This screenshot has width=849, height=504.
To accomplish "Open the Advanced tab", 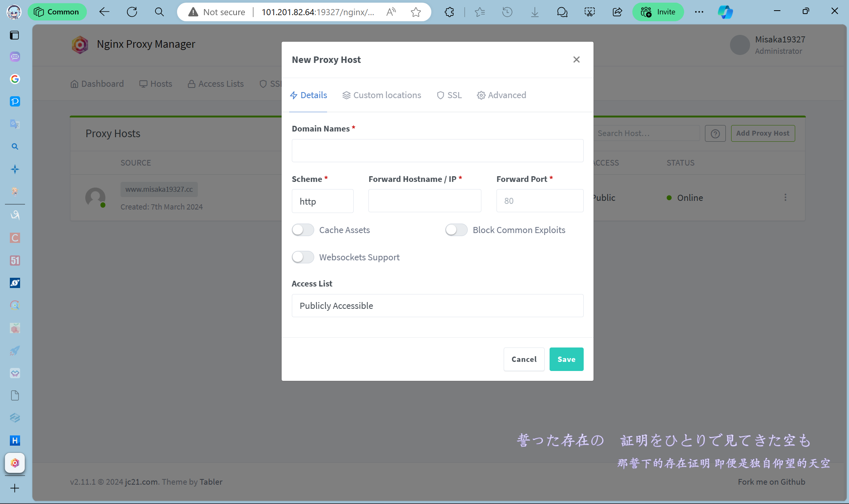I will 501,95.
